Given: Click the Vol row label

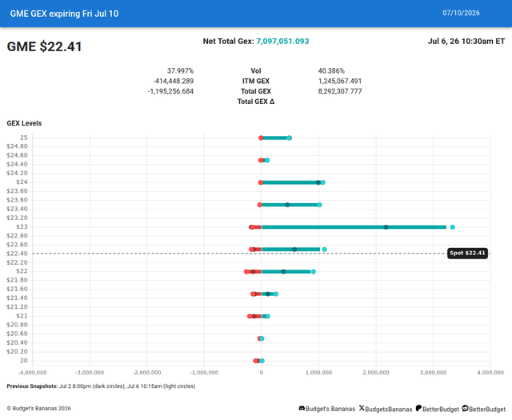Looking at the screenshot, I should coord(256,71).
